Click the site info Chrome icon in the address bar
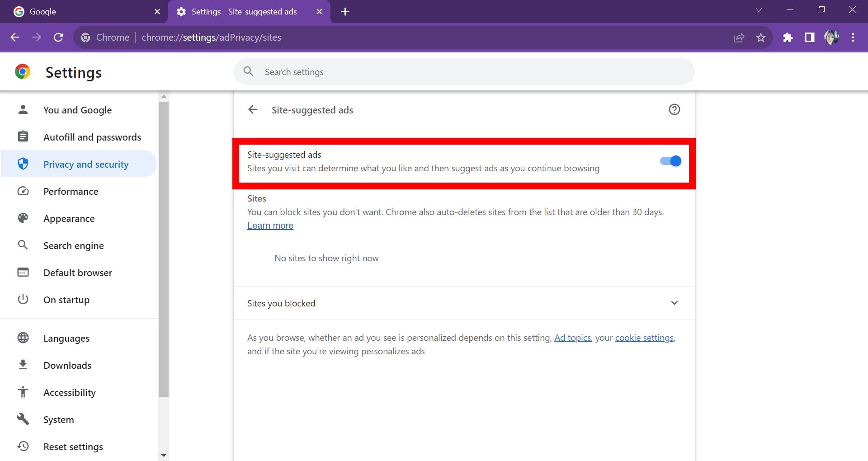Screen dimensions: 868x461 click(85, 38)
